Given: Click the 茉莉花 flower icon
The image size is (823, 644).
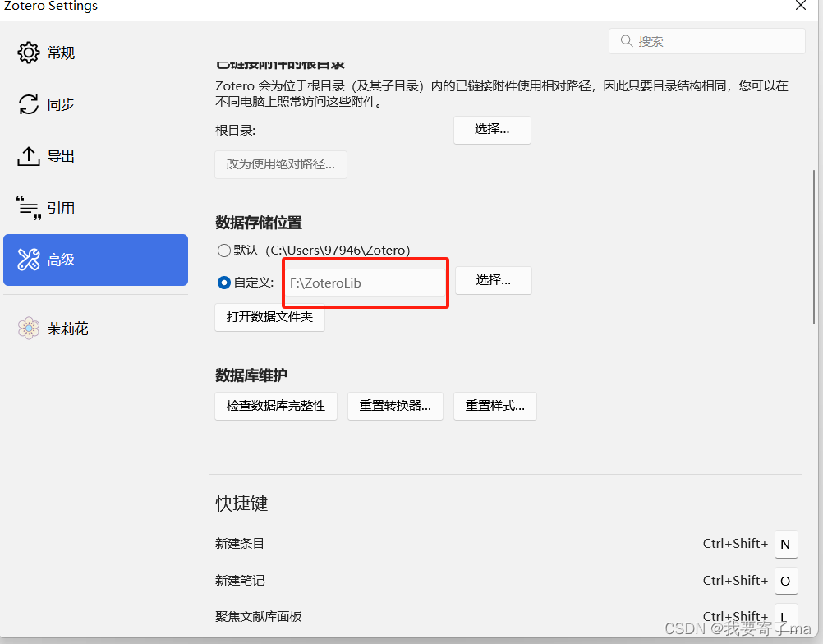Looking at the screenshot, I should [x=29, y=328].
